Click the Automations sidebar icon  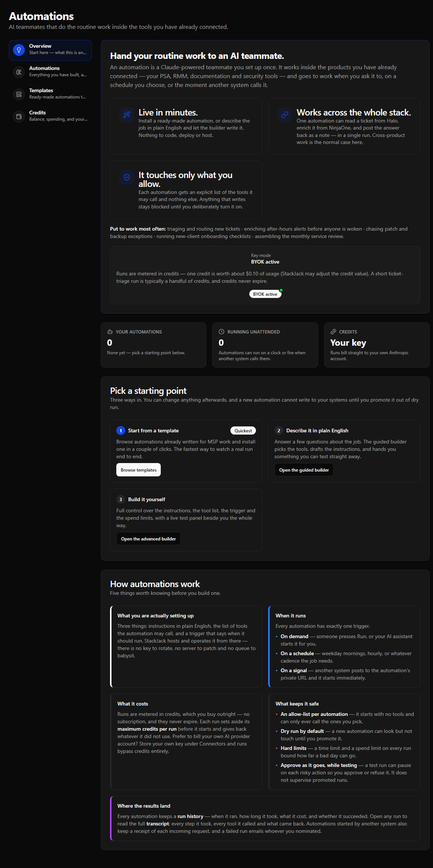point(19,72)
